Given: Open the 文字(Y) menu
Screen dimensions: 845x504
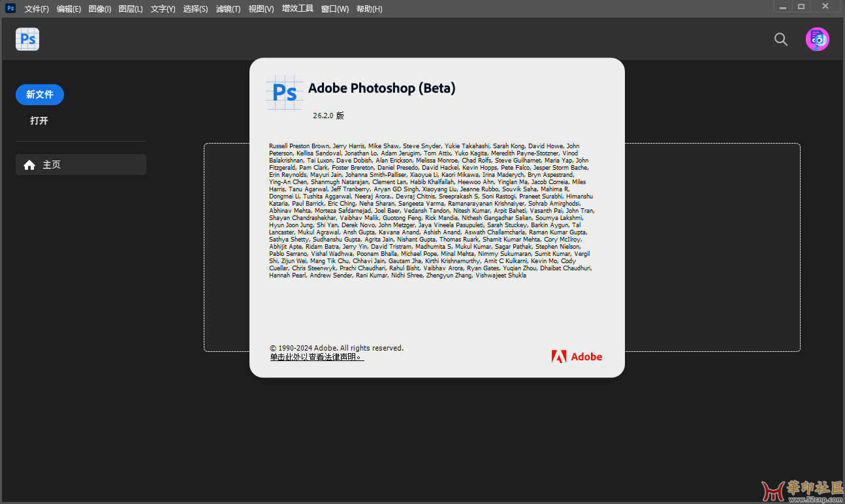Looking at the screenshot, I should coord(163,9).
